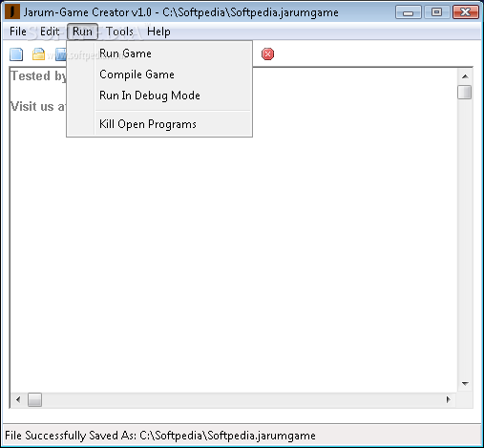This screenshot has width=484, height=448.
Task: Click the Open folder toolbar icon
Action: click(38, 54)
